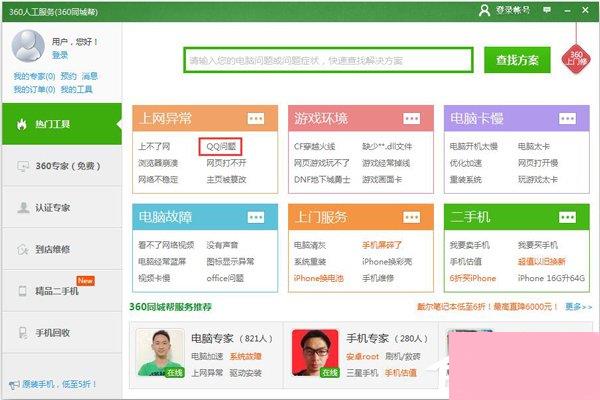Click the wrench icon beside 到店维修
The height and width of the screenshot is (400, 600).
click(23, 250)
